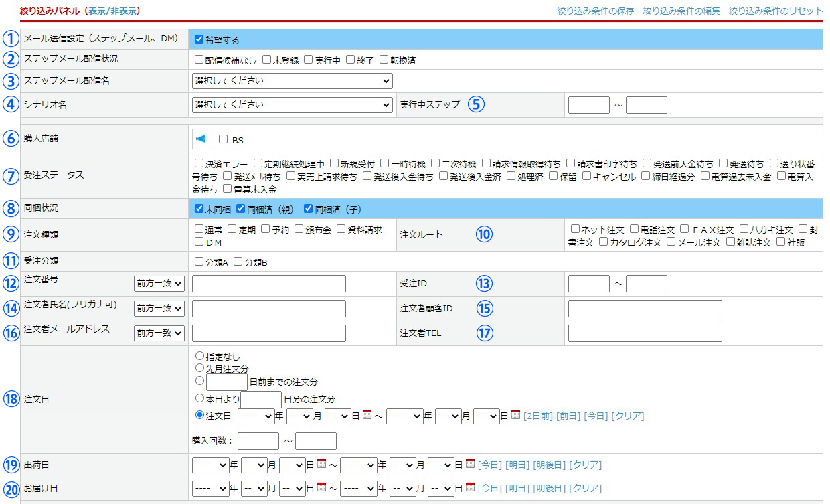
Task: Open the calendar for お届け日 start date
Action: pyautogui.click(x=321, y=488)
